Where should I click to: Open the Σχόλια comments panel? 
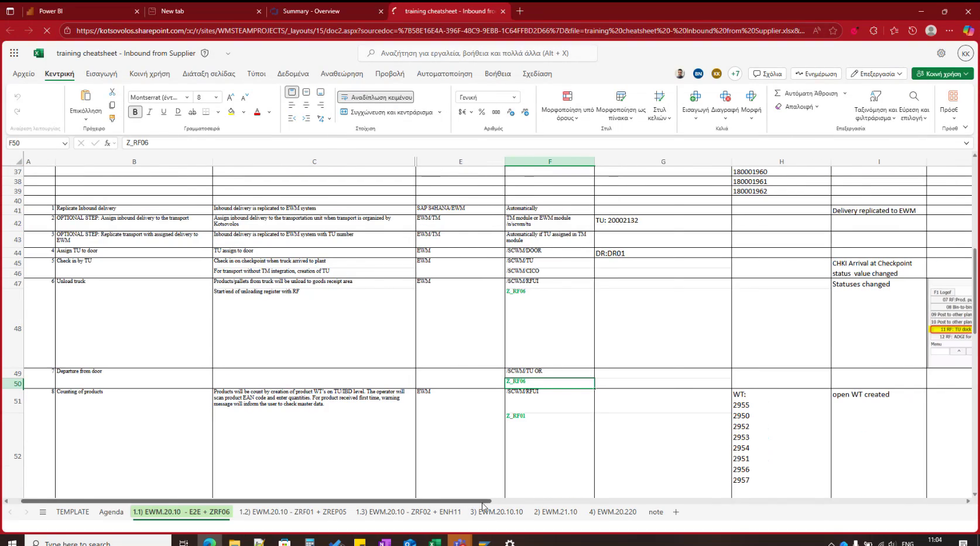[x=767, y=73]
